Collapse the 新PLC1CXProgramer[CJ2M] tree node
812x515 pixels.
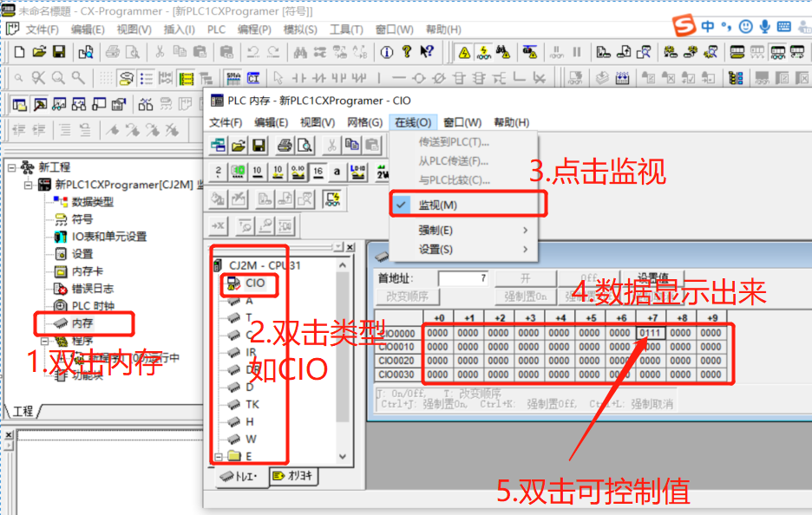click(28, 185)
